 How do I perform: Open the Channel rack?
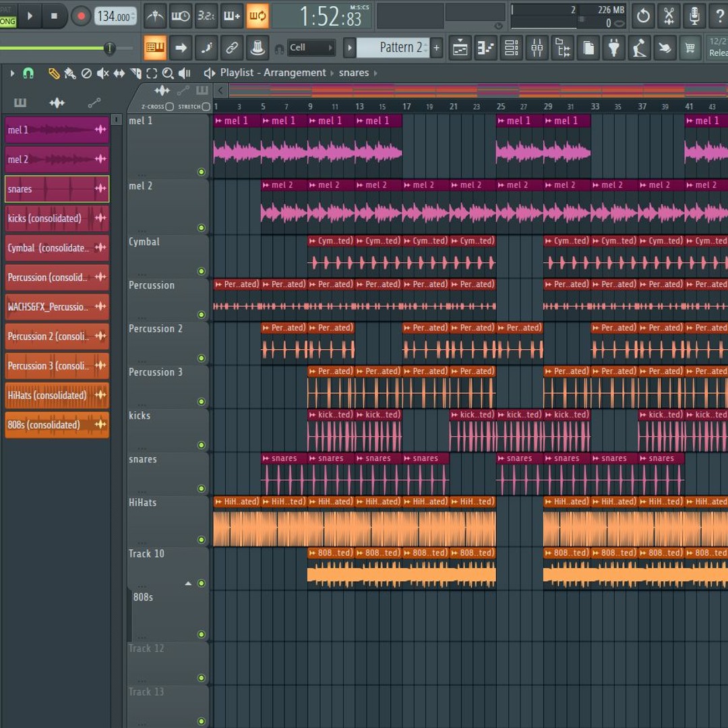[512, 48]
